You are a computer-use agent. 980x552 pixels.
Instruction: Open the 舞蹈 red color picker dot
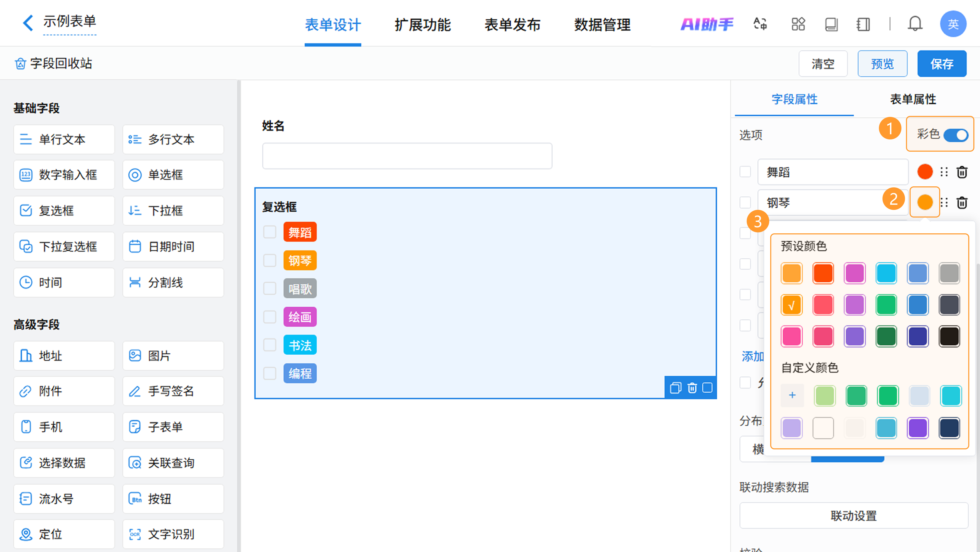point(925,172)
